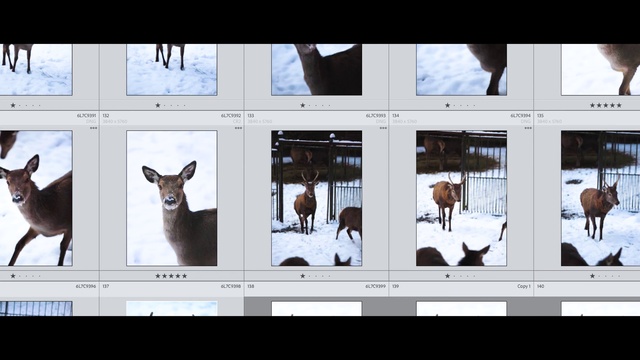Click the index number 134
The width and height of the screenshot is (640, 360).
point(396,116)
